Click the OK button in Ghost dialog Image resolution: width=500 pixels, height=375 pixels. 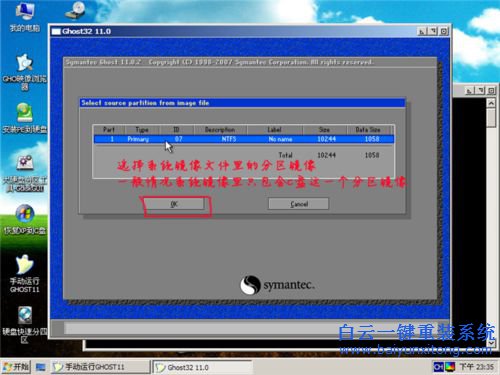pyautogui.click(x=174, y=204)
